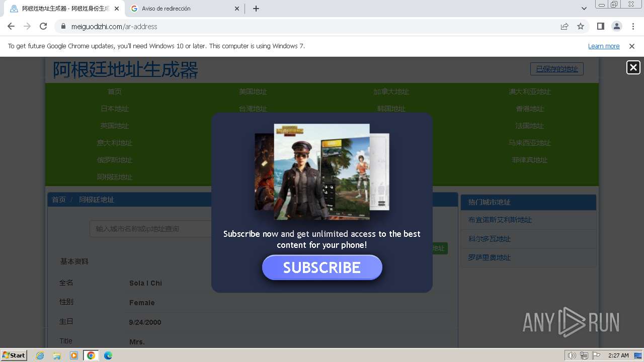Viewport: 644px width, 362px height.
Task: Open 菲律宾地址 in the nav menu
Action: click(x=530, y=160)
